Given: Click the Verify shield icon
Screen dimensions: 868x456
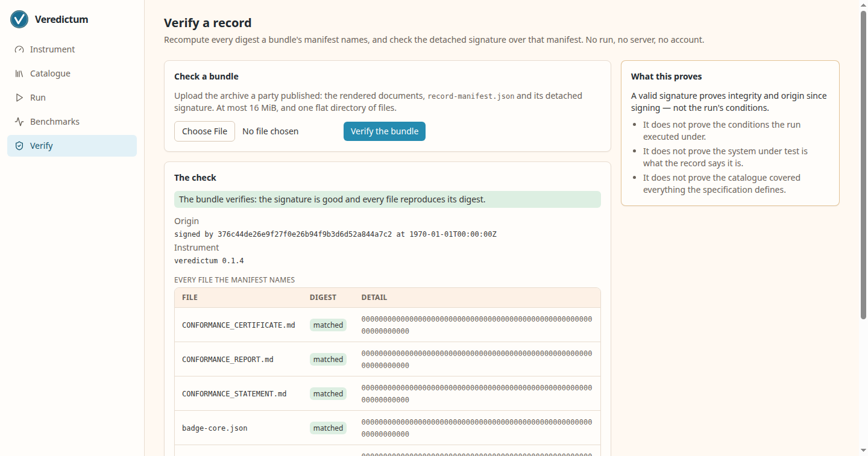Looking at the screenshot, I should [x=19, y=146].
